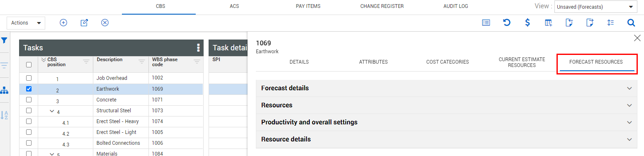
Task: Toggle the select-all checkbox in Tasks header
Action: point(29,64)
